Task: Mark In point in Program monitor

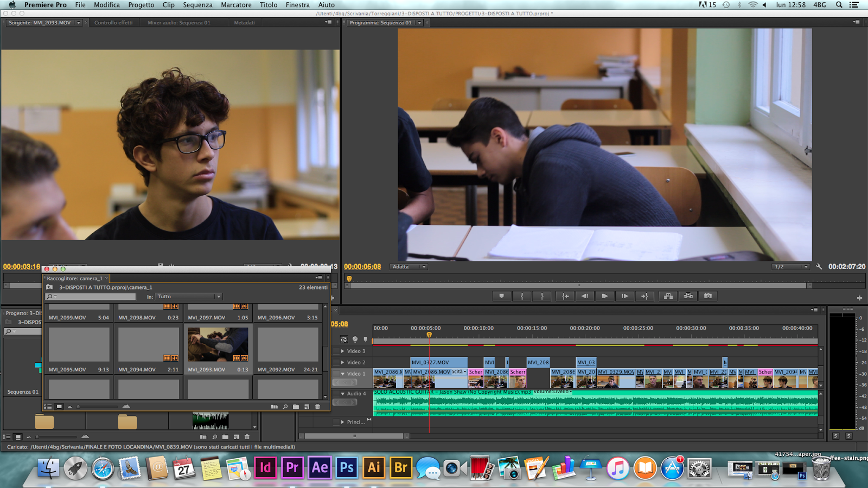Action: (x=522, y=296)
